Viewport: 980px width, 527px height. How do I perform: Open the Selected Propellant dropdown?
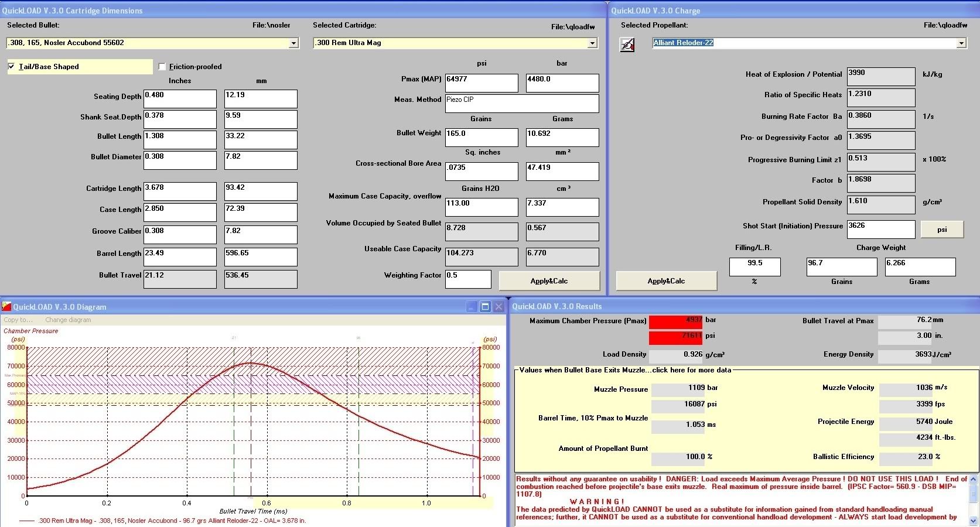click(x=961, y=43)
